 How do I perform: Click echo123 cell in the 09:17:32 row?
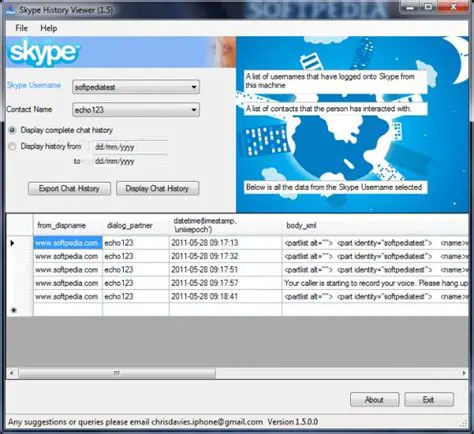136,256
